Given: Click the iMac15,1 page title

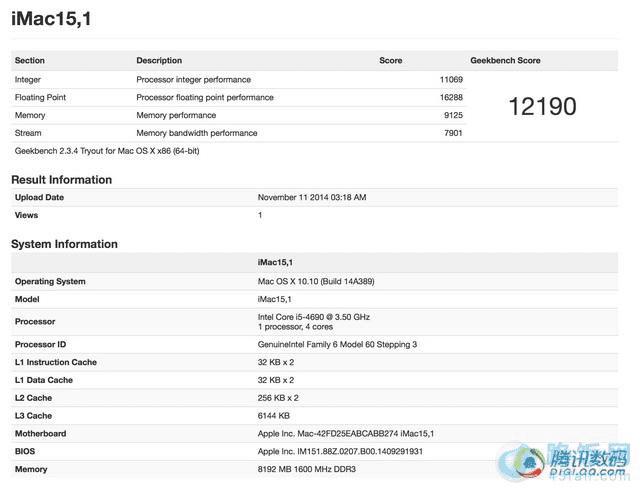Looking at the screenshot, I should 51,19.
